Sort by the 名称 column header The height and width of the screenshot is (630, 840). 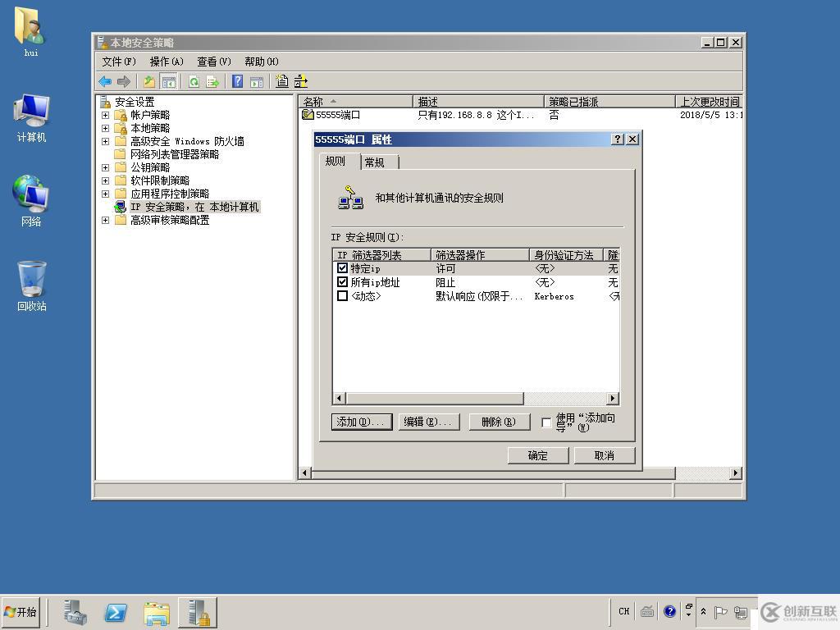[x=356, y=101]
